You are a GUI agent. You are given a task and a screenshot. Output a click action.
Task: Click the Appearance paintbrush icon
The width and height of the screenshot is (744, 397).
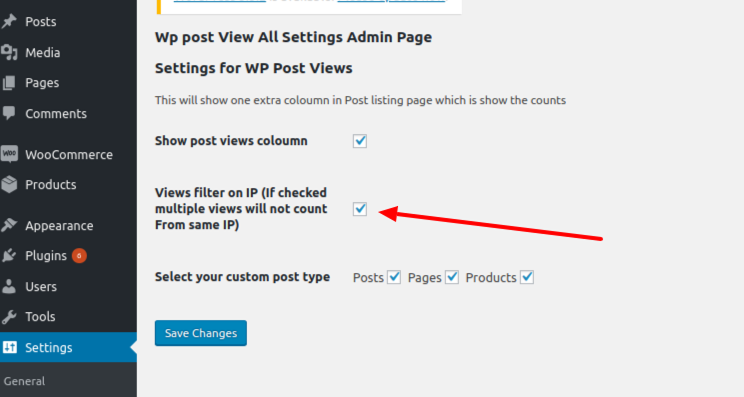9,225
